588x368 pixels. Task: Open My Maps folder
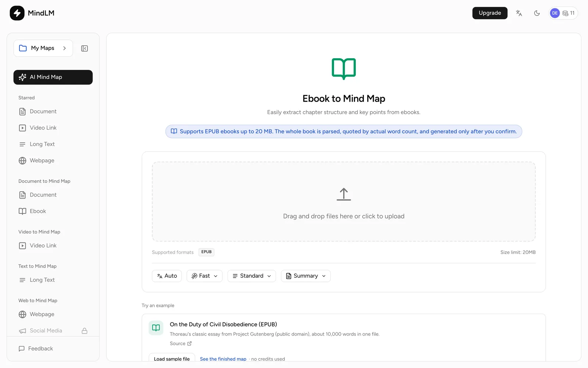(x=43, y=48)
